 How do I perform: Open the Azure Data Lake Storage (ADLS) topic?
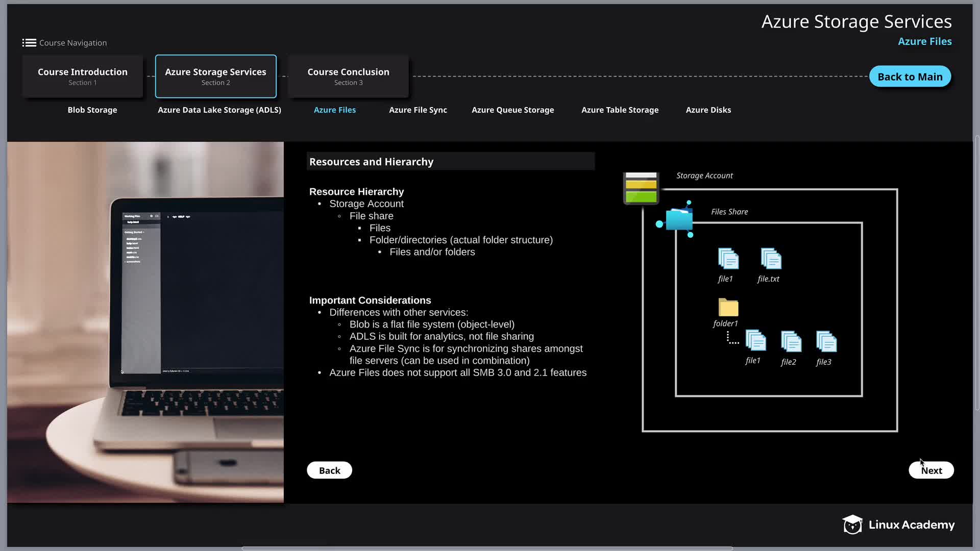coord(219,110)
